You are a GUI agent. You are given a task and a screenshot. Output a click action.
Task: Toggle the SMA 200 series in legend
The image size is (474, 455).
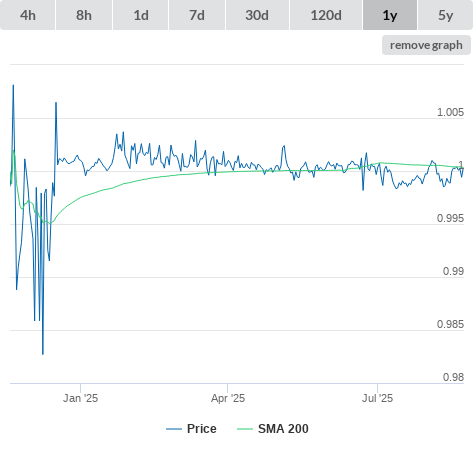tap(273, 429)
